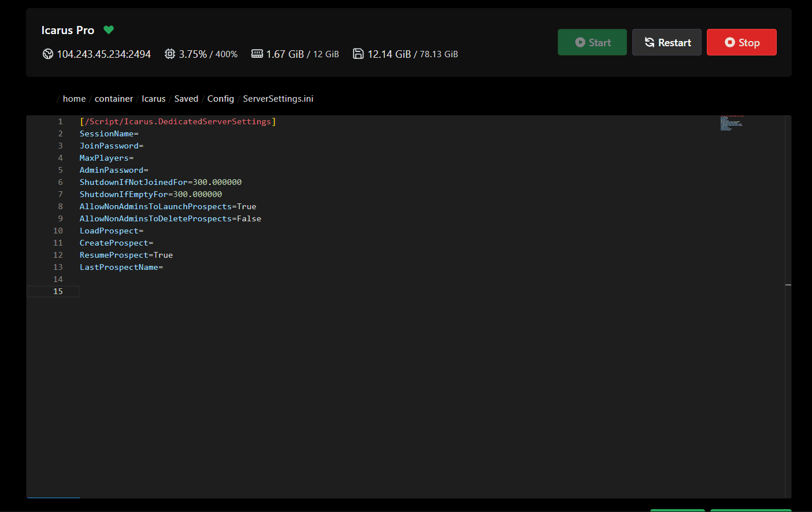Click the CPU chip icon showing 3.75% usage
The image size is (812, 512).
[169, 54]
